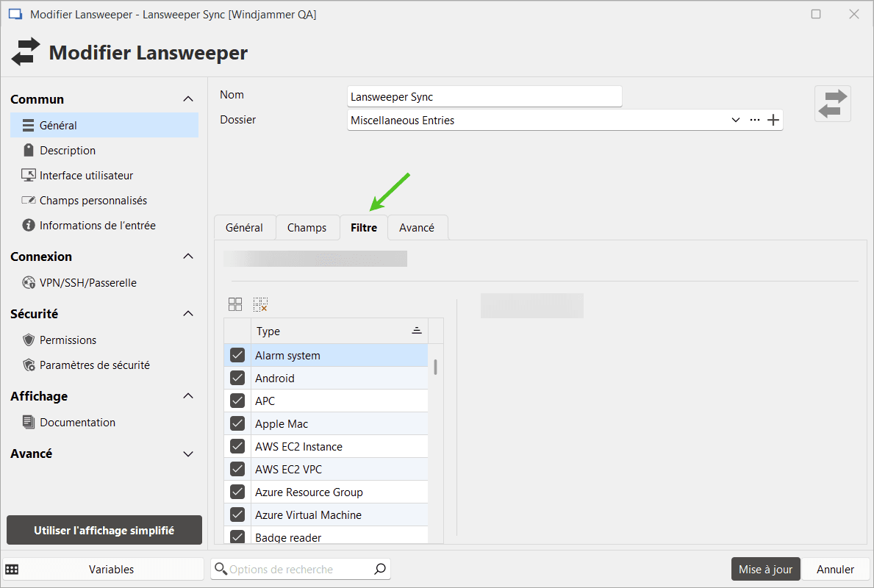Open Permissions shield item in sidebar
The height and width of the screenshot is (588, 874).
[x=68, y=340]
